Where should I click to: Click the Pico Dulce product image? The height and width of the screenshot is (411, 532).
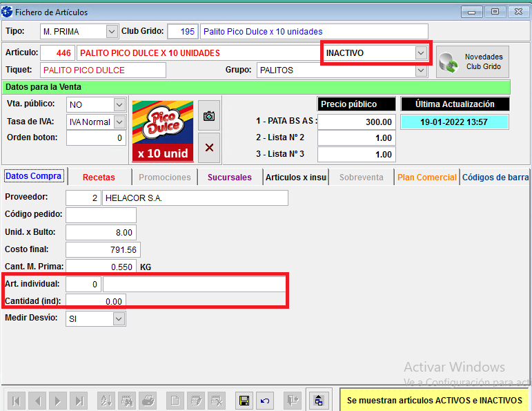click(x=162, y=131)
